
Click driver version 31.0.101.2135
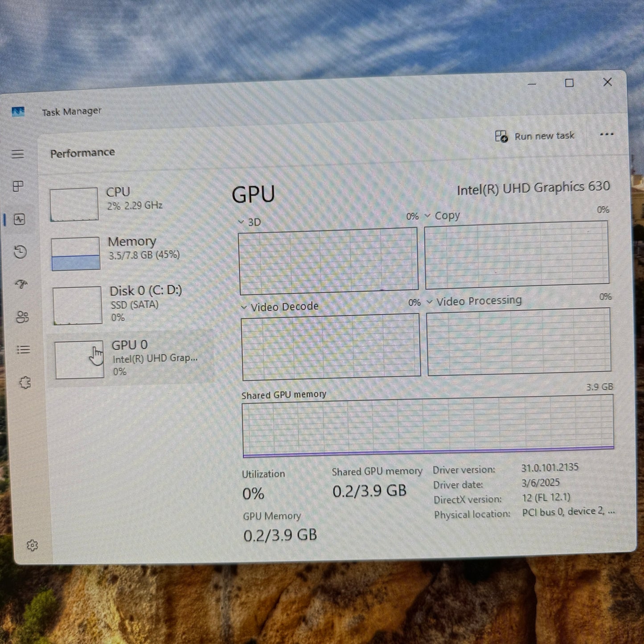coord(550,468)
